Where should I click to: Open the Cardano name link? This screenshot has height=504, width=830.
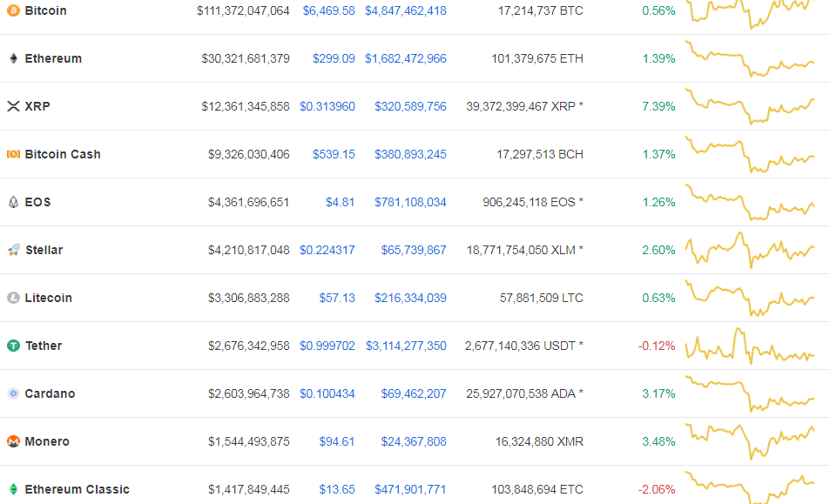50,393
